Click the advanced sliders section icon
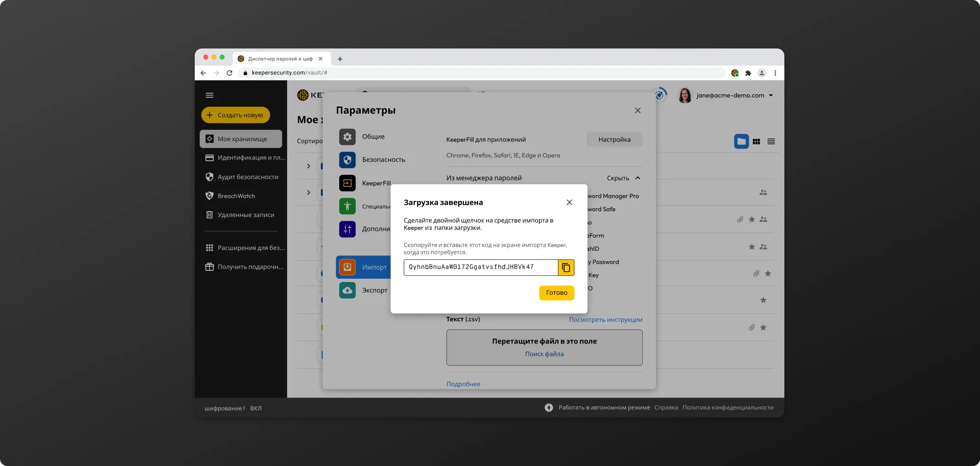Screen dimensions: 980x466 (347, 229)
